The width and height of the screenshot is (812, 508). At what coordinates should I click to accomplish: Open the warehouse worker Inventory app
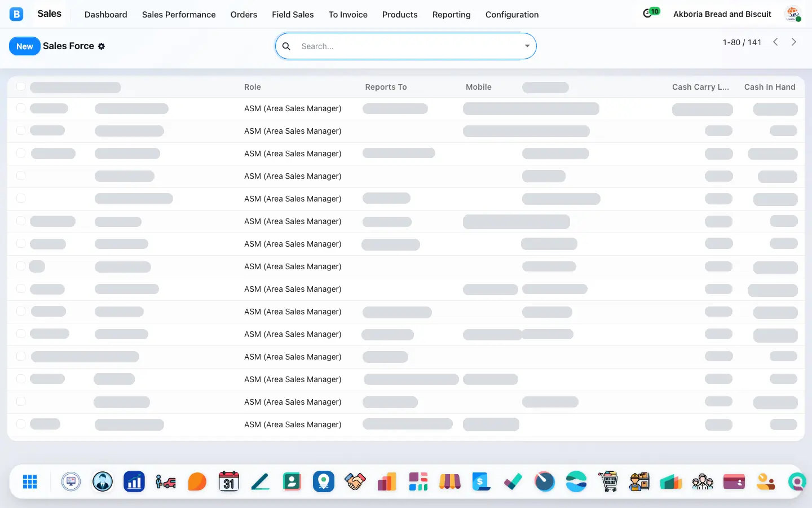(639, 481)
